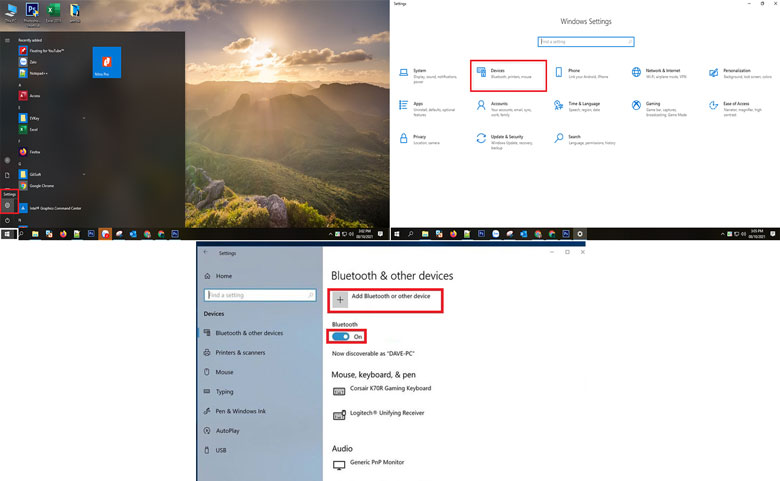Open Photoshop desktop shortcut
This screenshot has width=780, height=481.
(31, 12)
